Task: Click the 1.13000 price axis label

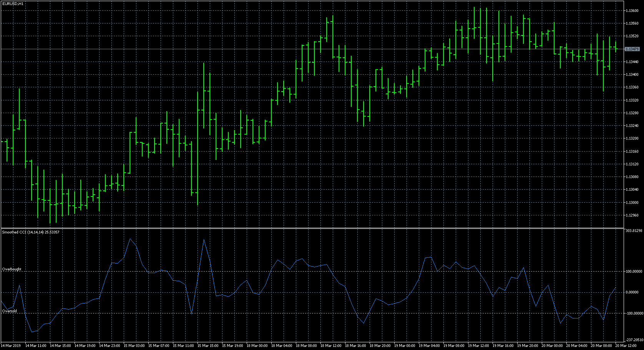Action: pos(632,203)
